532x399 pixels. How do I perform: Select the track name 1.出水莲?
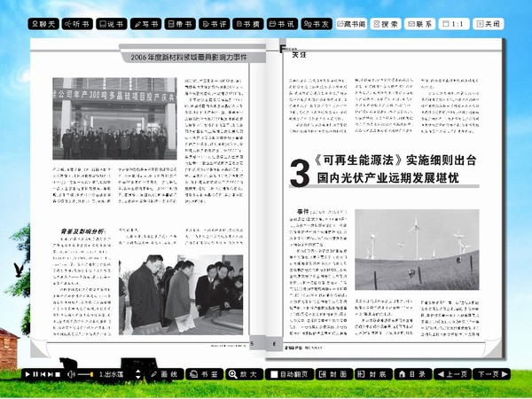coord(112,374)
